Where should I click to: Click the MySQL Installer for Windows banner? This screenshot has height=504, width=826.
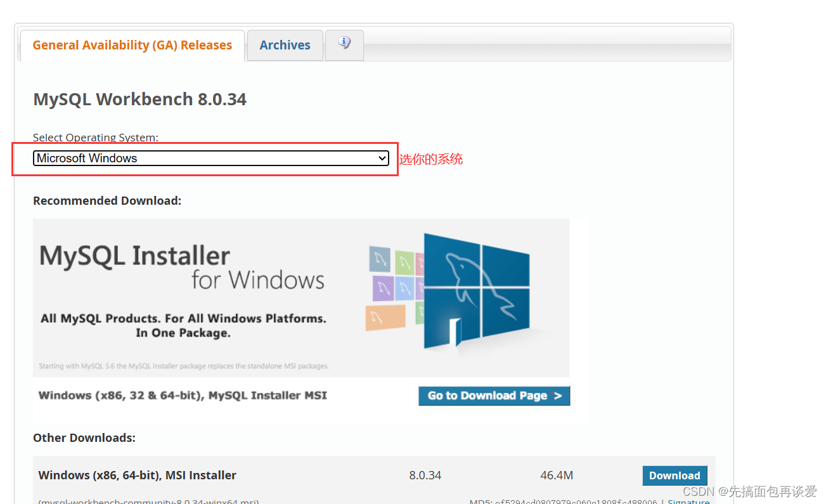(x=301, y=298)
